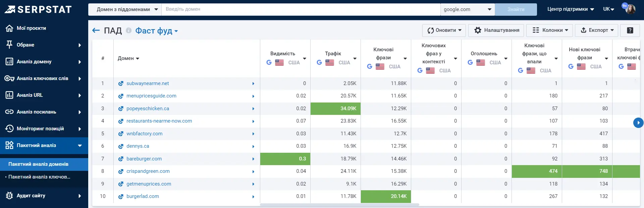Open the subwaynearme.net domain link
This screenshot has height=208, width=644.
click(x=148, y=83)
